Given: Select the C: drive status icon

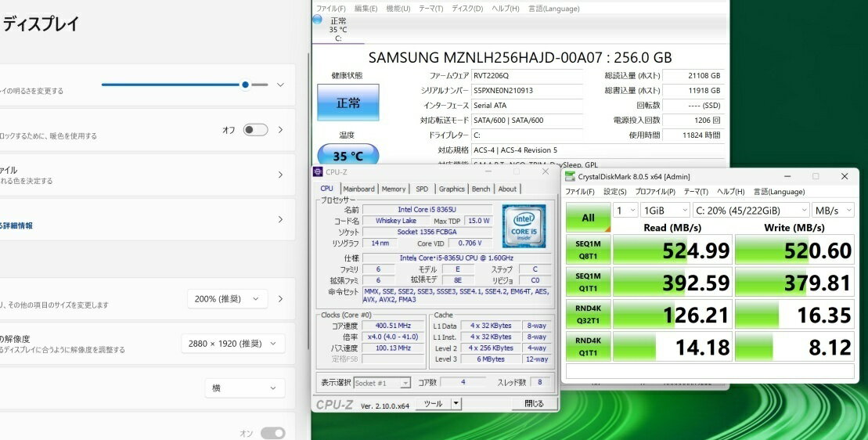Looking at the screenshot, I should [317, 19].
